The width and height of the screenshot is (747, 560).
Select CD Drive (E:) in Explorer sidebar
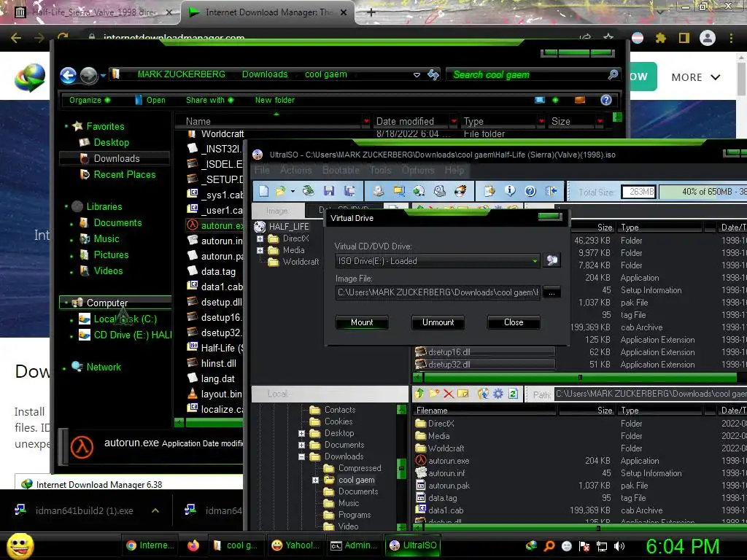pos(133,335)
